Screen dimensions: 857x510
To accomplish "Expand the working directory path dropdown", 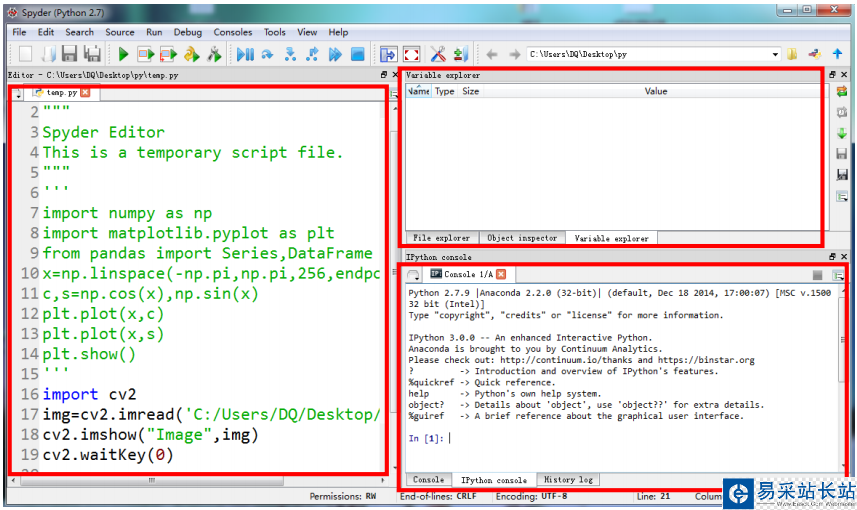I will pyautogui.click(x=775, y=54).
